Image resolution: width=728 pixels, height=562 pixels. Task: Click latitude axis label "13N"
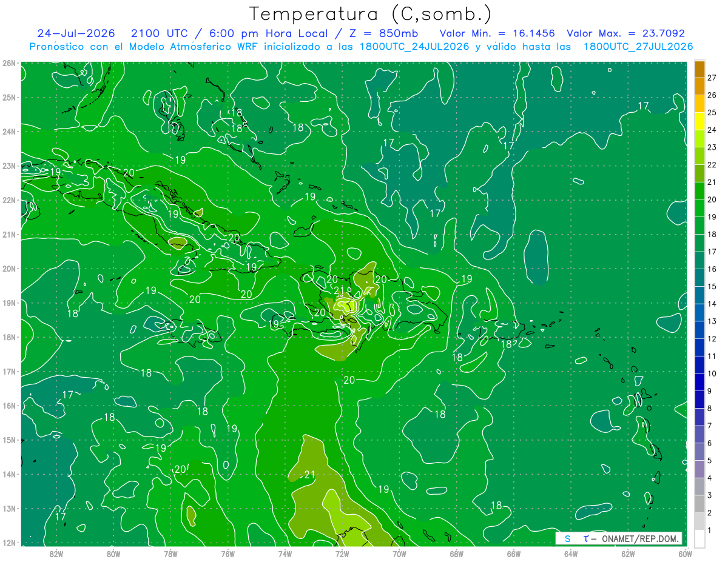point(9,509)
